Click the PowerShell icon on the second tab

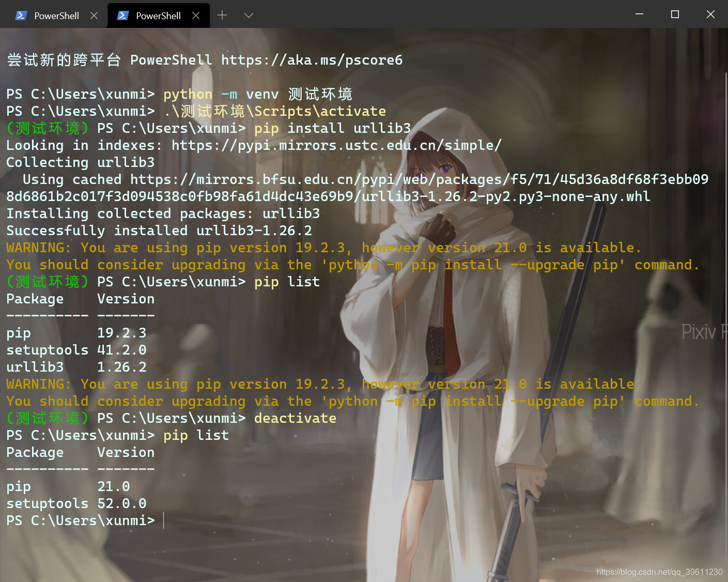(x=122, y=16)
